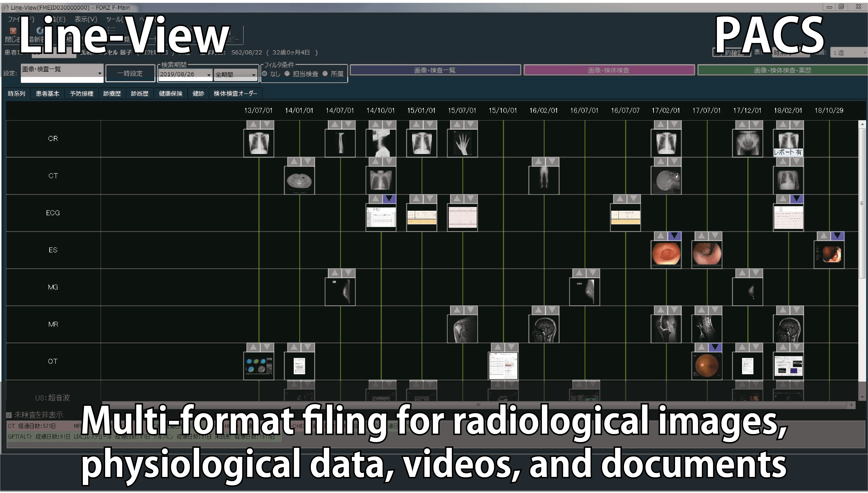868x493 pixels.
Task: Click the magenta 画像・検体検査 preset button
Action: click(608, 70)
